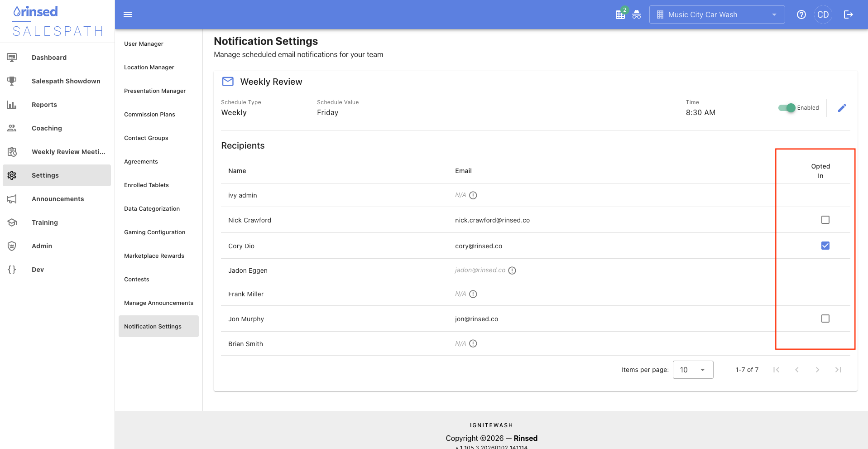Open Commission Plans settings page
Screen dimensions: 868x449
[158, 114]
